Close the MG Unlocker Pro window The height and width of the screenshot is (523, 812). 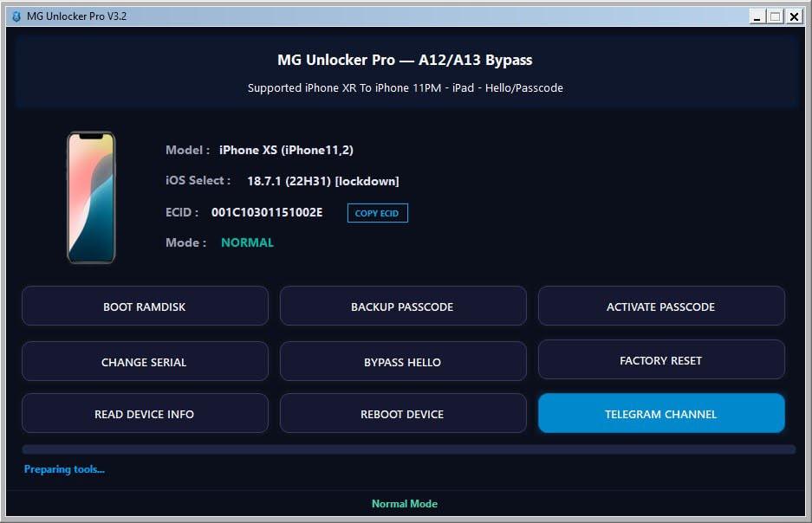tap(794, 16)
